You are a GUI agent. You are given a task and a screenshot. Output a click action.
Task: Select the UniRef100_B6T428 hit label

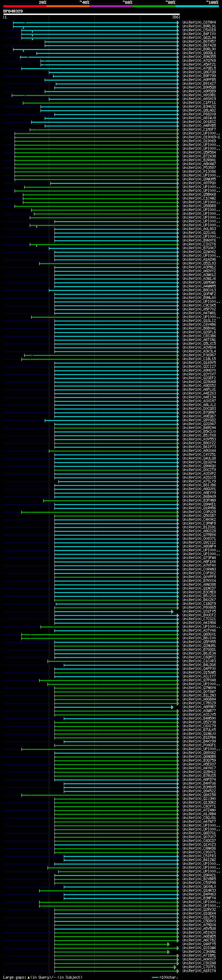click(x=199, y=45)
